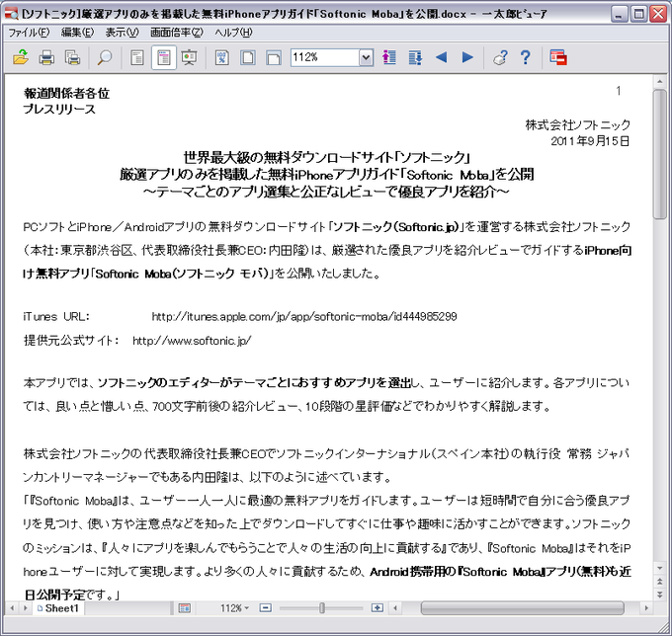The height and width of the screenshot is (636, 672).
Task: Click the horizontal scrollbar thumb
Action: pyautogui.click(x=523, y=608)
